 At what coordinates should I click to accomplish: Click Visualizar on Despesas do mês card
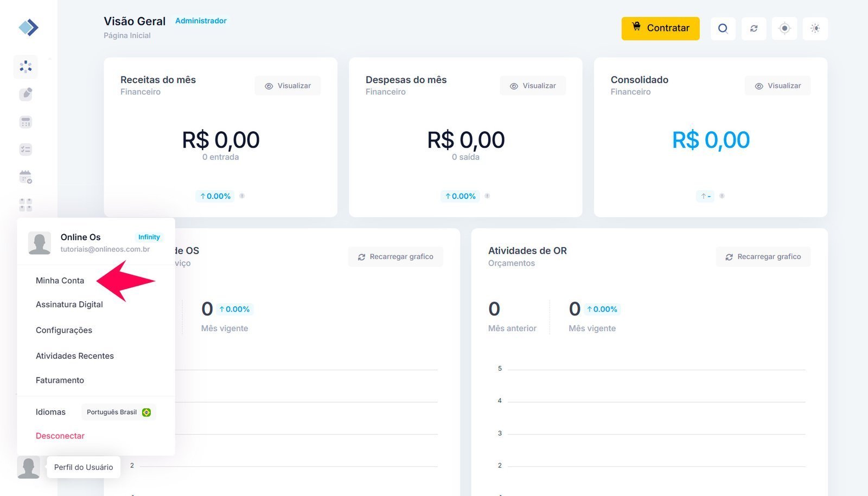(x=533, y=86)
